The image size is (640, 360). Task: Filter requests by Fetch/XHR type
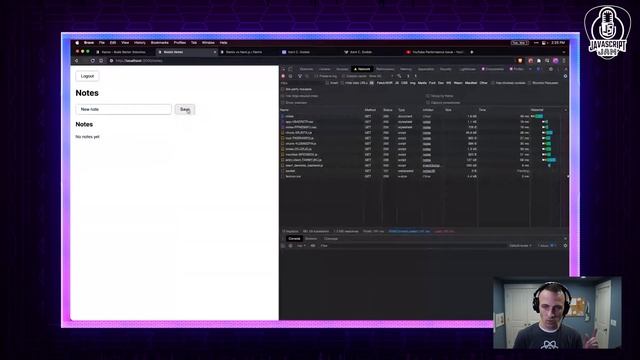[x=384, y=83]
